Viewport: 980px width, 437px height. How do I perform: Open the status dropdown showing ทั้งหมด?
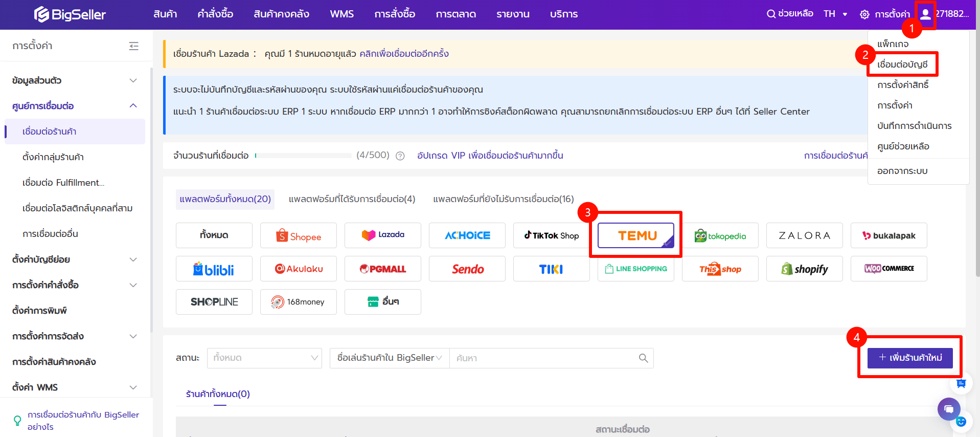coord(264,358)
